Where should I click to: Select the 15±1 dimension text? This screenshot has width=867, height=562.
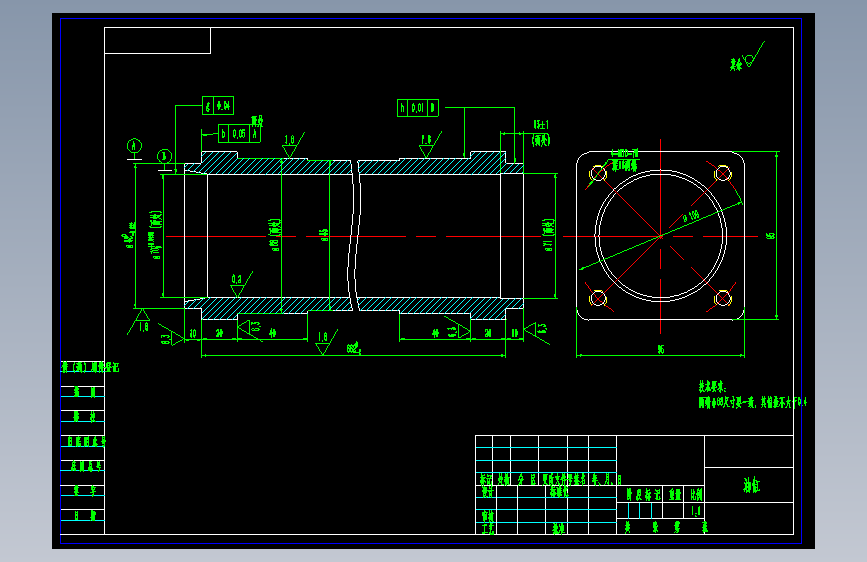click(x=541, y=124)
